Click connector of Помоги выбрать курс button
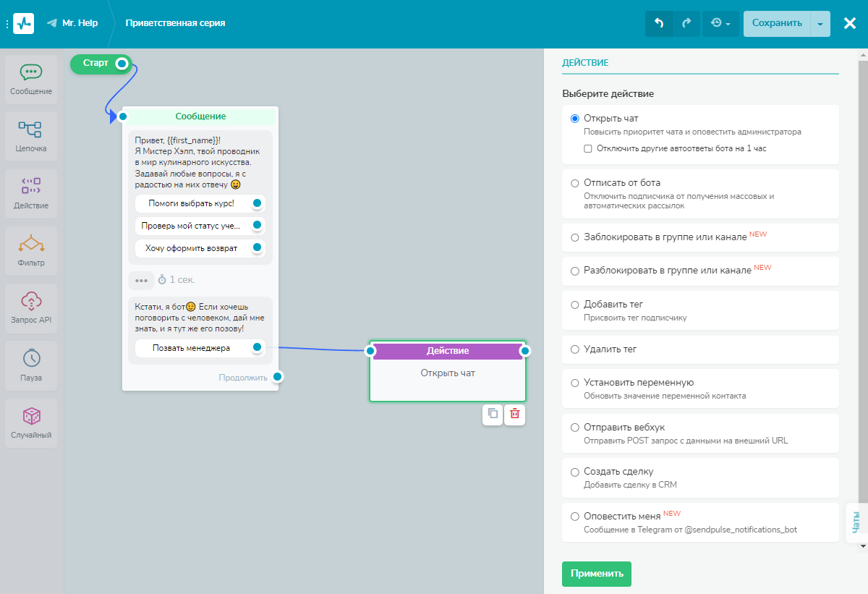The width and height of the screenshot is (868, 594). (257, 203)
